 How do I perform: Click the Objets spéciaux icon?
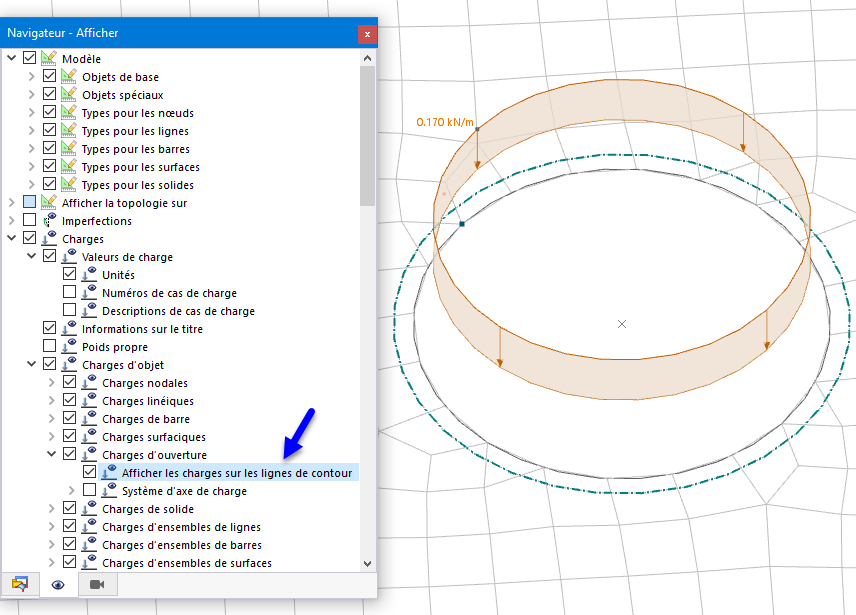tap(69, 94)
